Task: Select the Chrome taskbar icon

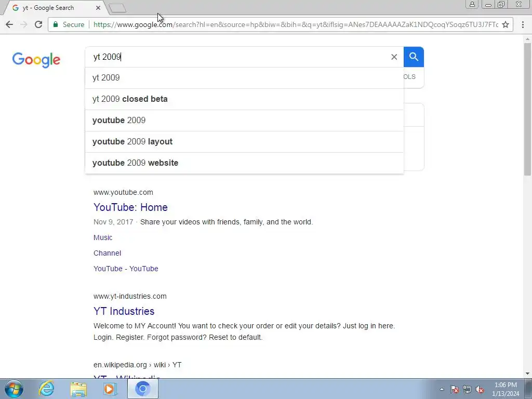Action: click(142, 389)
